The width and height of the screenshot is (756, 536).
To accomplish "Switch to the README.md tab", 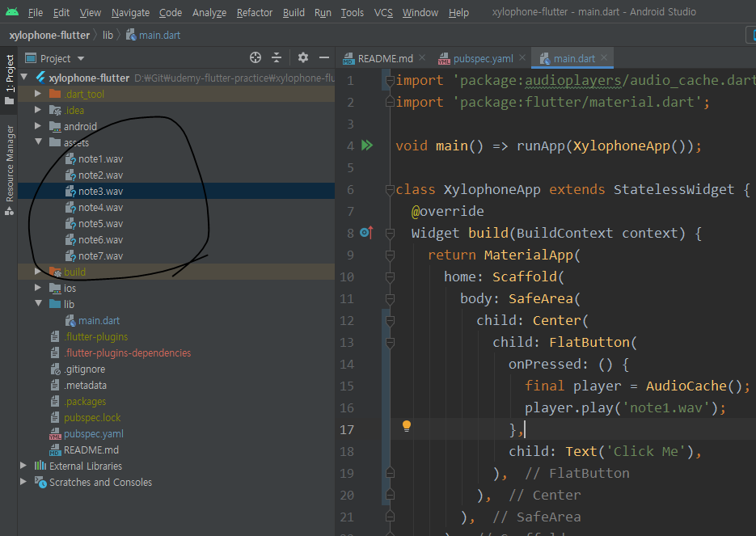I will pyautogui.click(x=385, y=58).
